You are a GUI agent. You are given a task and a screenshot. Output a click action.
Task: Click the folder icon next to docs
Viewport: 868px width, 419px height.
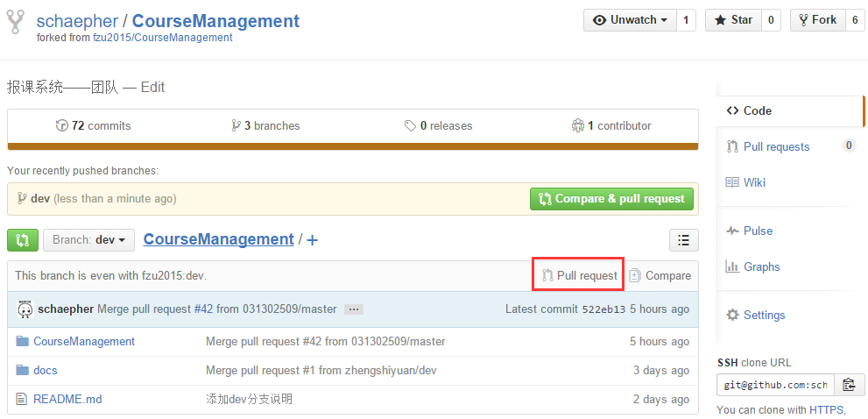coord(22,370)
